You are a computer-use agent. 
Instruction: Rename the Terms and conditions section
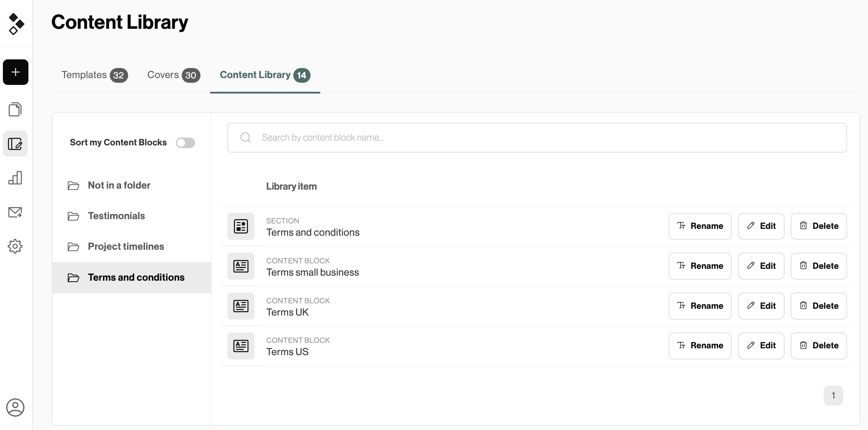pyautogui.click(x=700, y=226)
